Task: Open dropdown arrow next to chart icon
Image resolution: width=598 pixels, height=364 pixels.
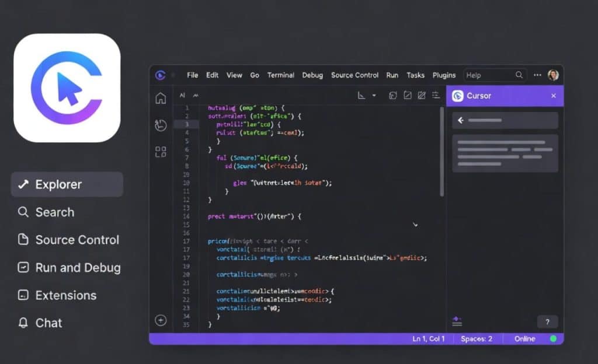Action: [374, 96]
